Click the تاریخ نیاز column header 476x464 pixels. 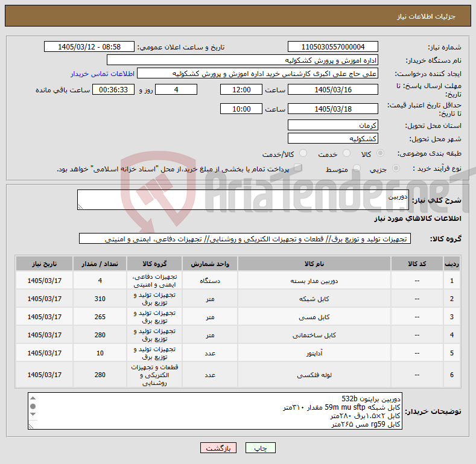click(44, 264)
